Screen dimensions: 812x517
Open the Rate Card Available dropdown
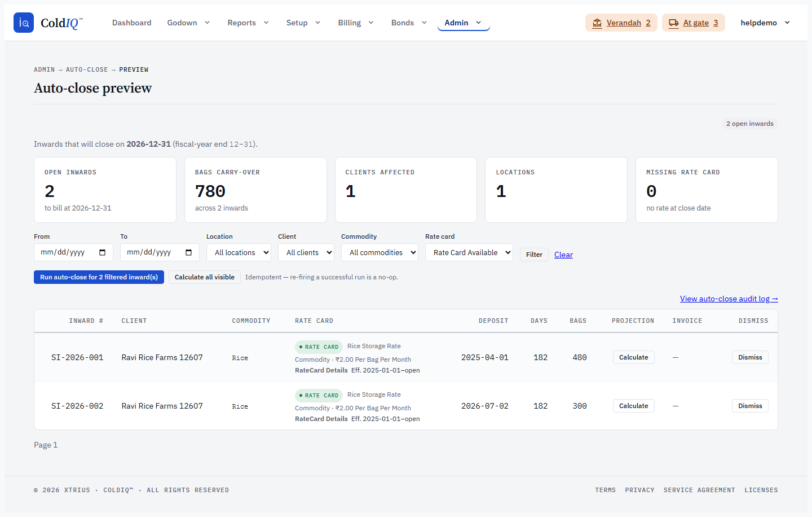469,252
